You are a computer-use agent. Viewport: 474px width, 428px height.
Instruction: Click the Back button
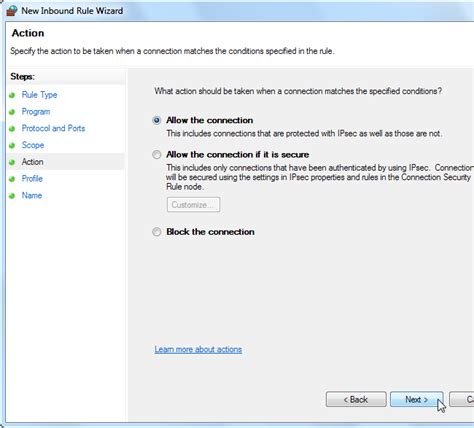(356, 399)
